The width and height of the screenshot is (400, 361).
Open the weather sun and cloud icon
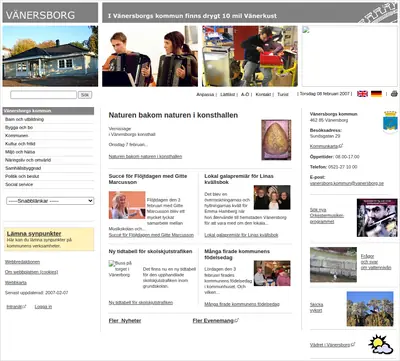pyautogui.click(x=380, y=344)
